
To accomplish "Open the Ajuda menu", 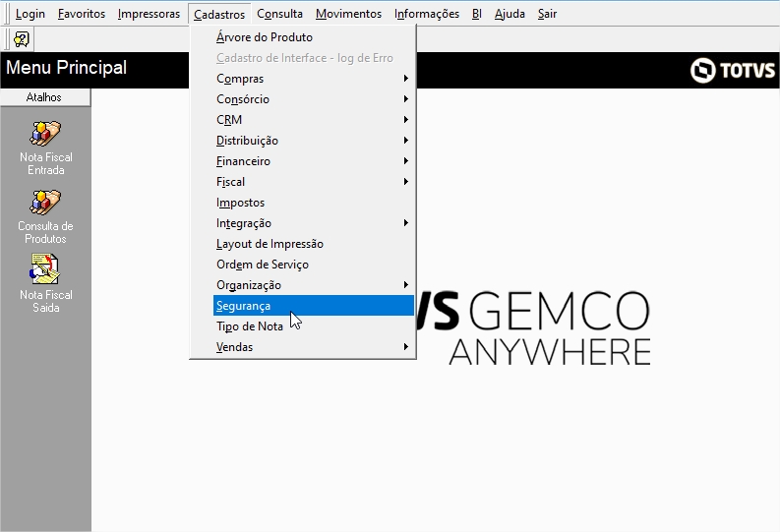I will point(510,14).
